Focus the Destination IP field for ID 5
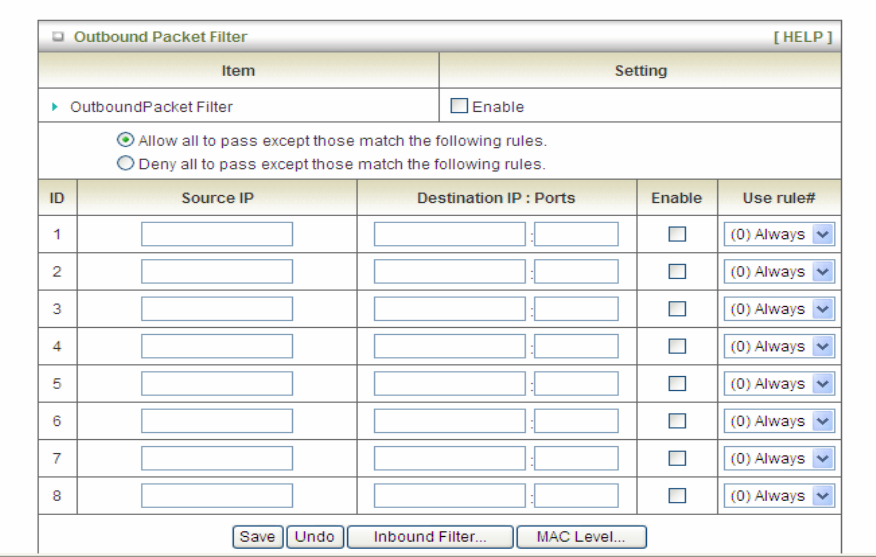This screenshot has height=557, width=876. tap(449, 383)
